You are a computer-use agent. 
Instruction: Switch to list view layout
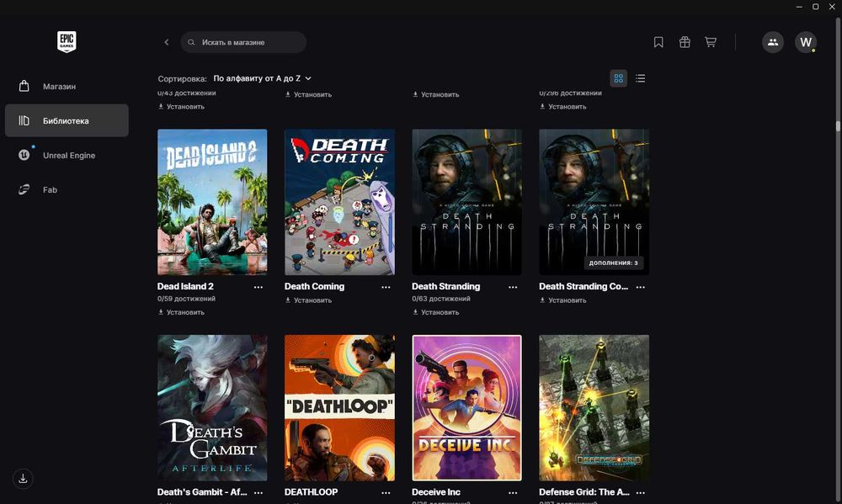[640, 78]
